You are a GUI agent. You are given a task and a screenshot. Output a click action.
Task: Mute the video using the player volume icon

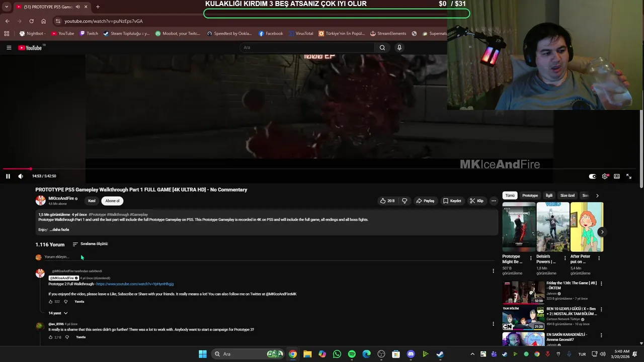click(x=21, y=176)
